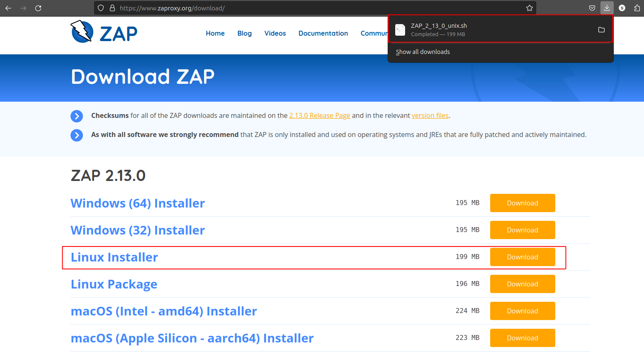Click the Linux Package link
Screen dimensions: 644x352
click(x=114, y=284)
